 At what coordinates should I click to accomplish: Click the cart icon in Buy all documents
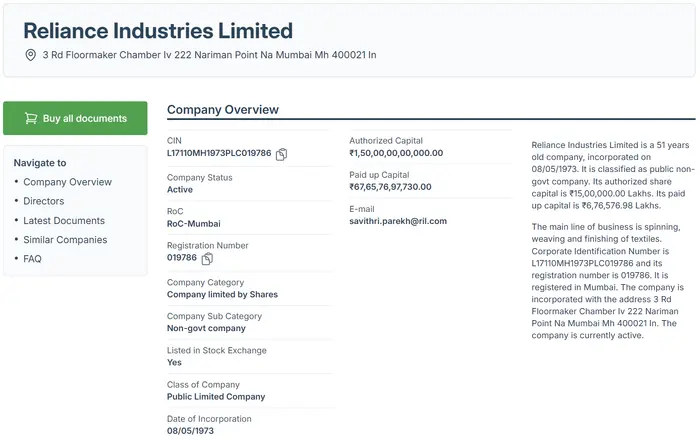pos(31,118)
